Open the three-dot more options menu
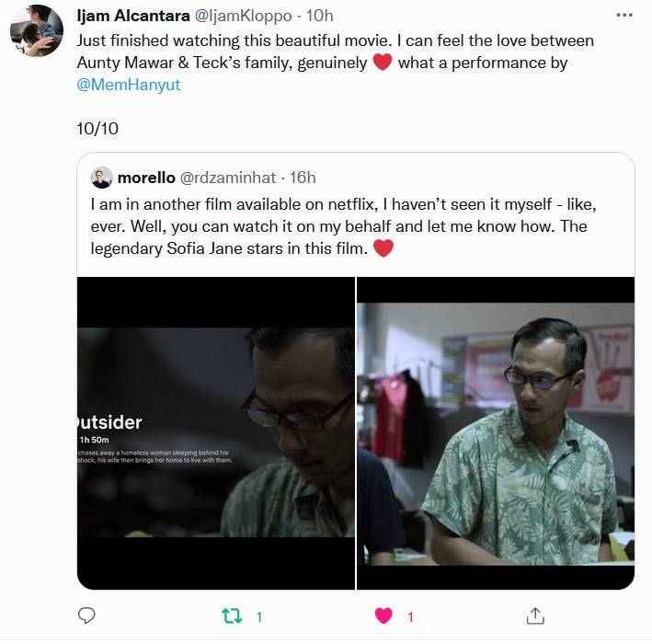652x644 pixels. click(x=624, y=16)
